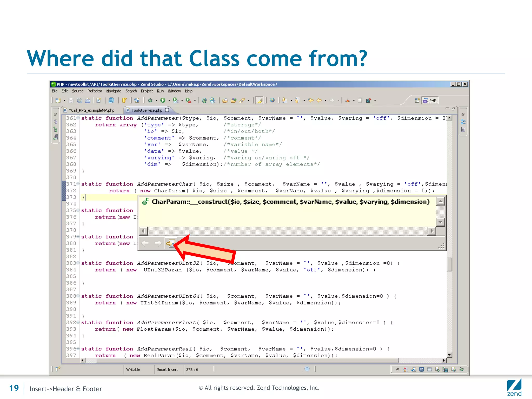Viewport: 532px width, 399px height.
Task: Select the PHP perspective button
Action: coord(430,101)
